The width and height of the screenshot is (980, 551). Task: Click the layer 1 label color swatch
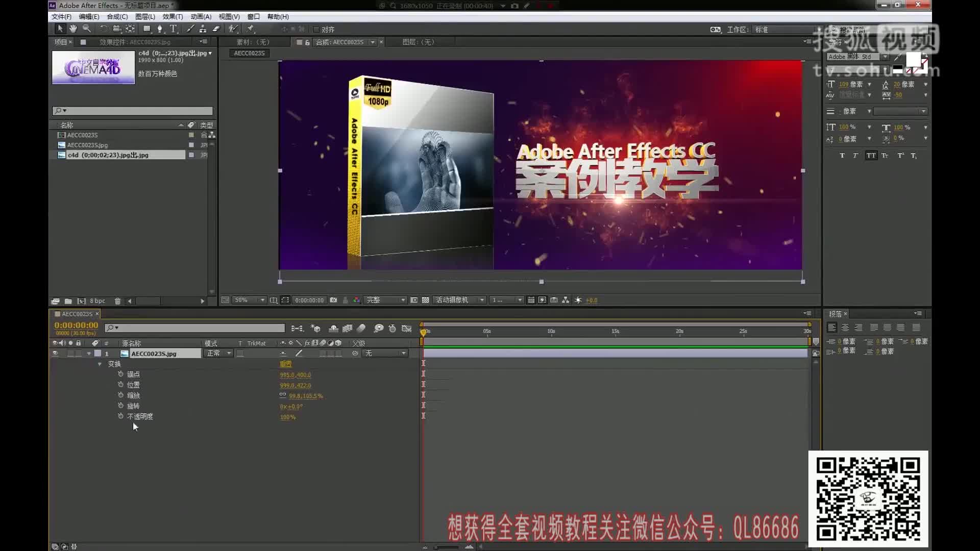click(97, 353)
